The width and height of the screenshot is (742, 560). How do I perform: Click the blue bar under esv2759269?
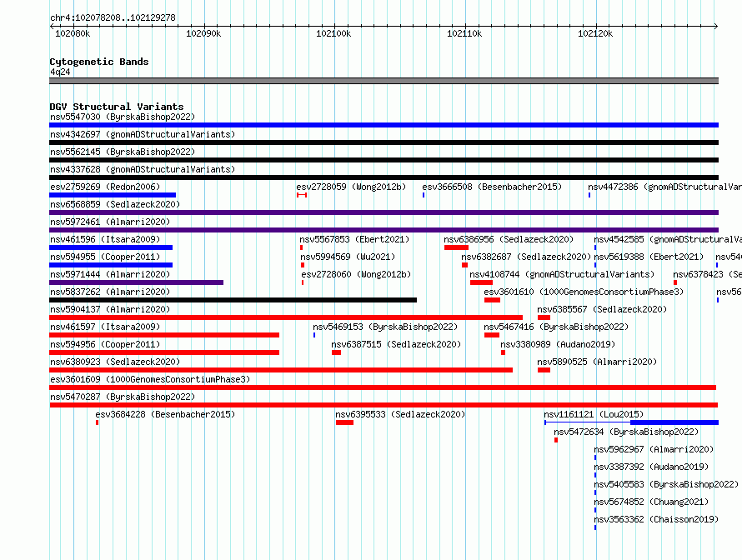pos(113,195)
